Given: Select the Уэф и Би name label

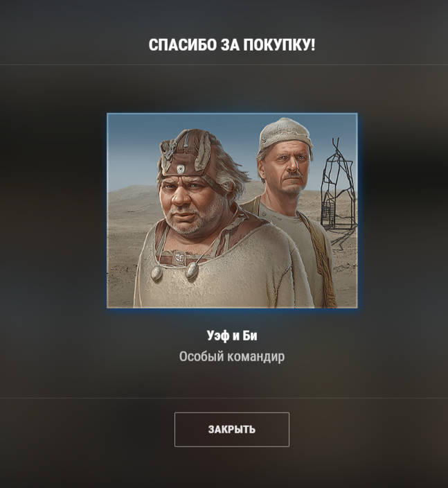Looking at the screenshot, I should click(232, 335).
